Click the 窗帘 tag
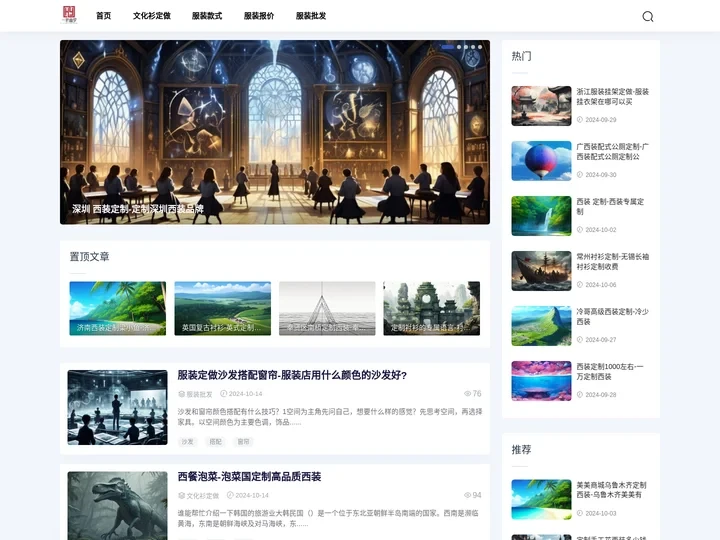This screenshot has height=540, width=720. click(243, 442)
